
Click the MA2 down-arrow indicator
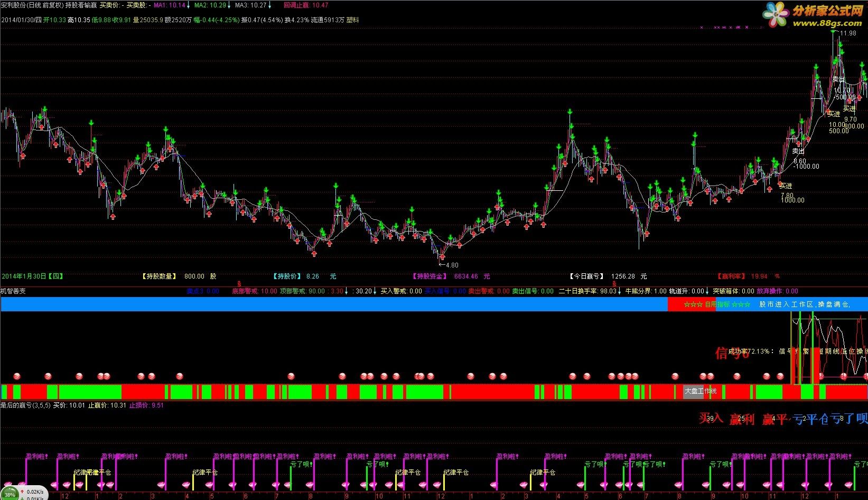[229, 5]
